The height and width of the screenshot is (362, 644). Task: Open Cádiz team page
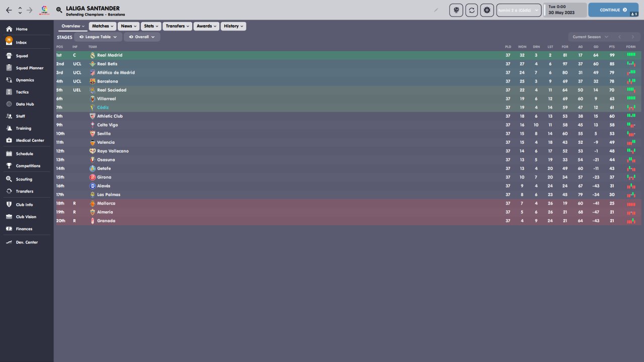click(x=103, y=108)
